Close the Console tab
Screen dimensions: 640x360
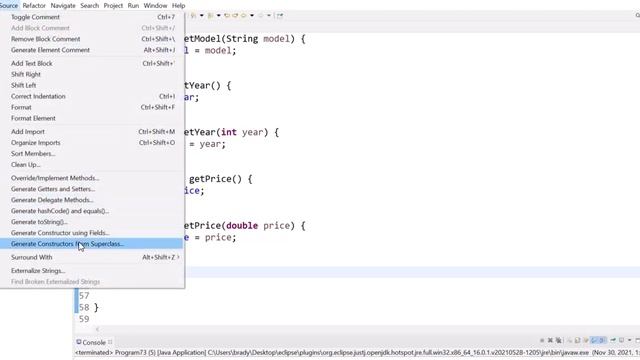pyautogui.click(x=110, y=342)
